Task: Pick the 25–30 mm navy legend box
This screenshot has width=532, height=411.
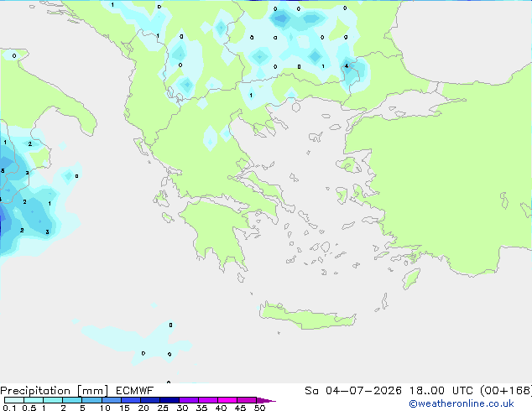Action: tap(170, 400)
